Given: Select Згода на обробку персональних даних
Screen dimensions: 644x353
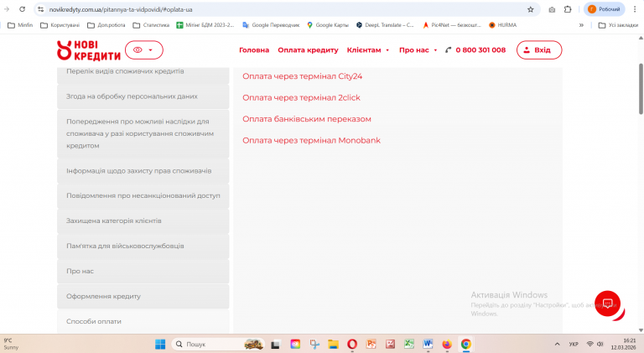Looking at the screenshot, I should click(143, 96).
